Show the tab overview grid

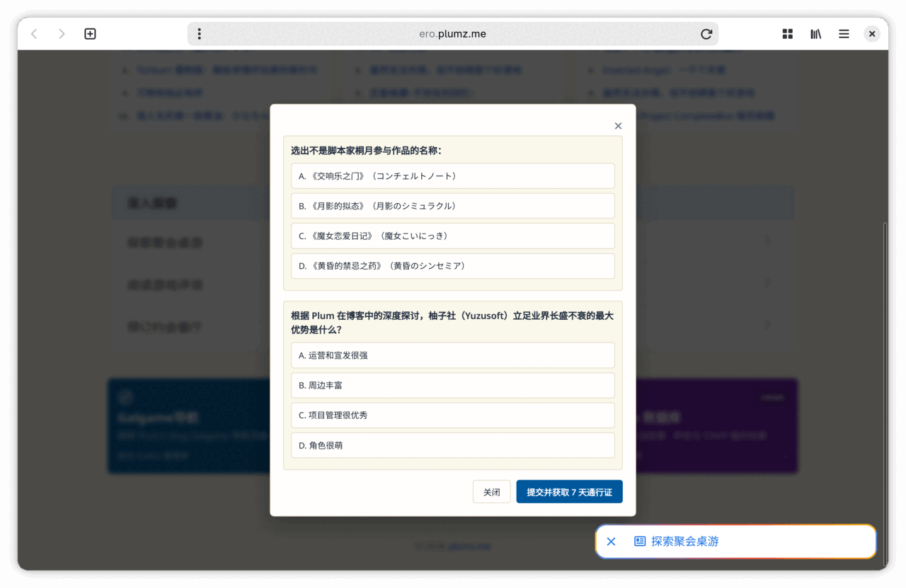pos(787,34)
